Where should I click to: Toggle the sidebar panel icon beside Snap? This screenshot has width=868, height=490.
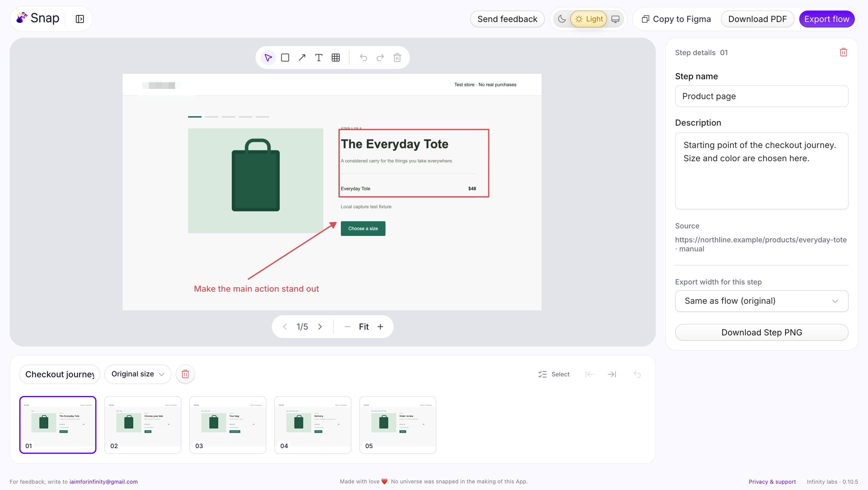pyautogui.click(x=80, y=19)
